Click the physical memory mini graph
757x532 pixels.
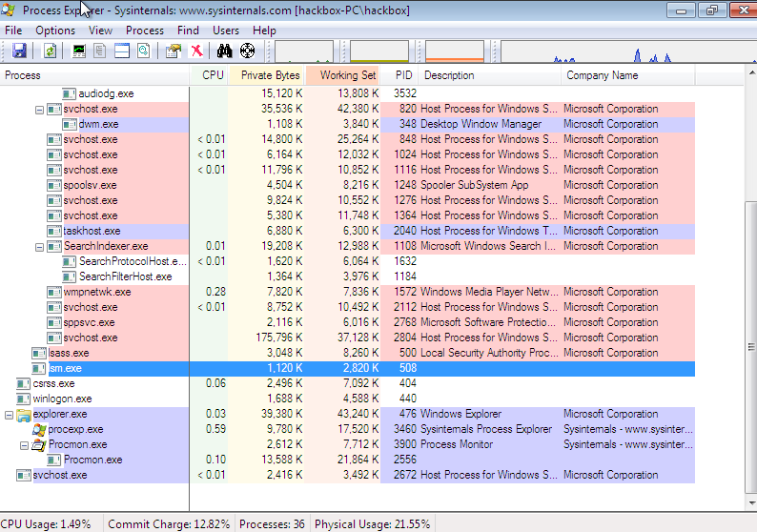455,51
